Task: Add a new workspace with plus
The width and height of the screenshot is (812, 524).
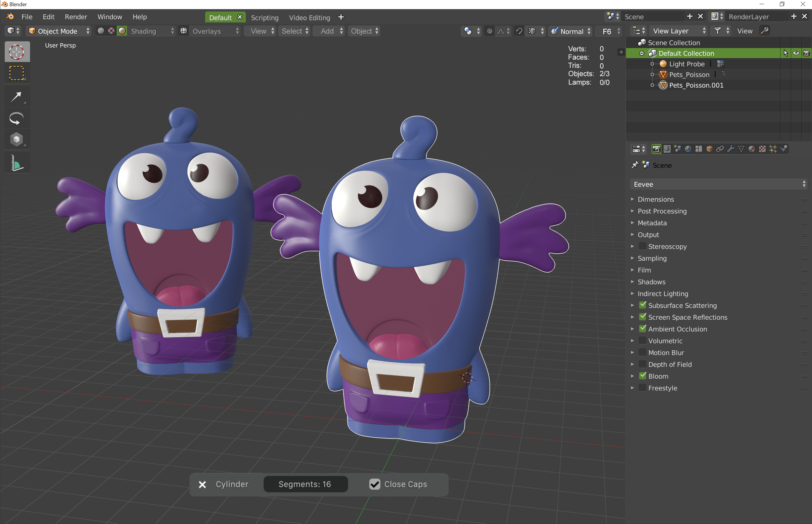Action: tap(341, 17)
